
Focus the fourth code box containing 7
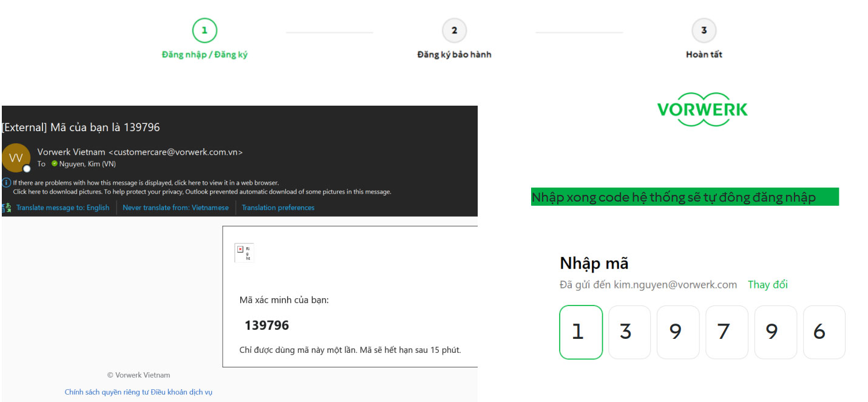click(x=727, y=332)
